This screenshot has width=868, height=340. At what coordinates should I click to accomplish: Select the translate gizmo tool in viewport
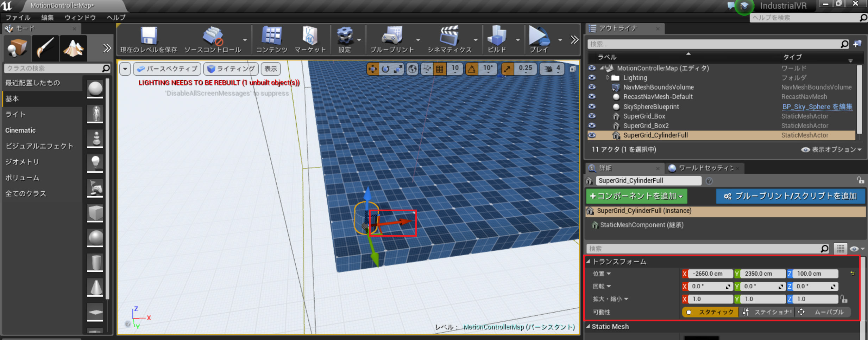point(372,69)
